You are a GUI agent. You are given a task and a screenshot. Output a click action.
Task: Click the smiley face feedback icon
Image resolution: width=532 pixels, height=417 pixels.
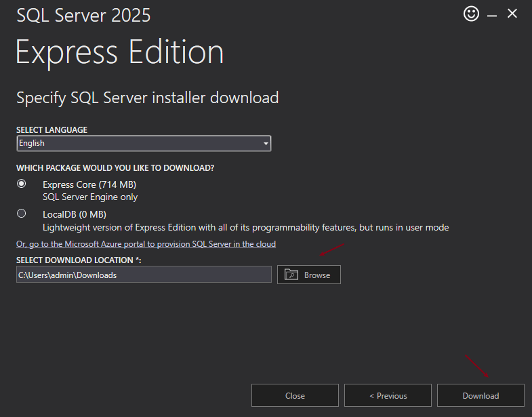(x=471, y=14)
